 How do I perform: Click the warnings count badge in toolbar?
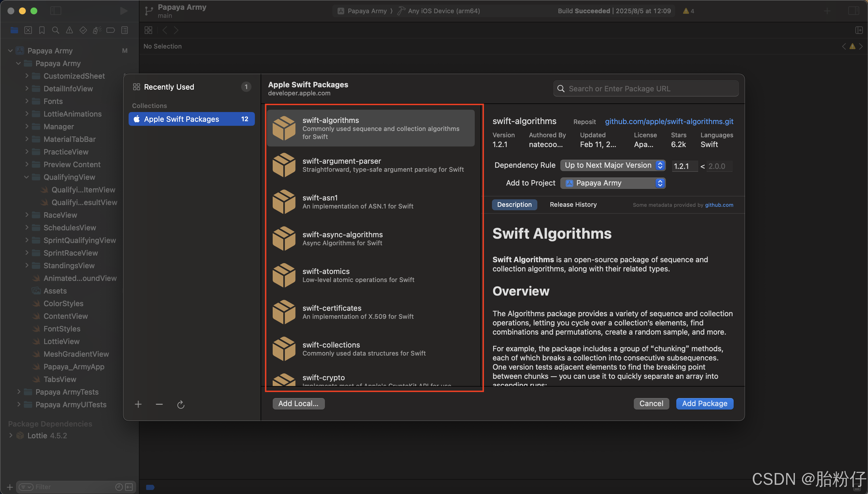(689, 11)
